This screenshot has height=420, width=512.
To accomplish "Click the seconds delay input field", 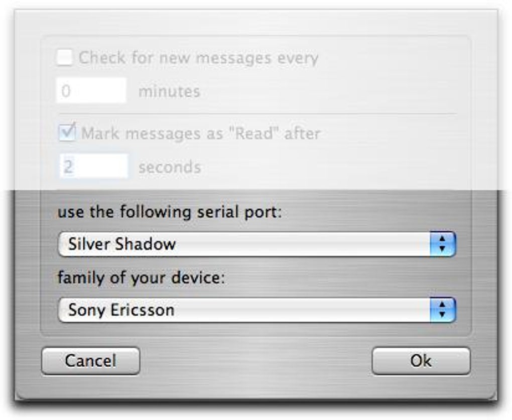I will pos(94,166).
